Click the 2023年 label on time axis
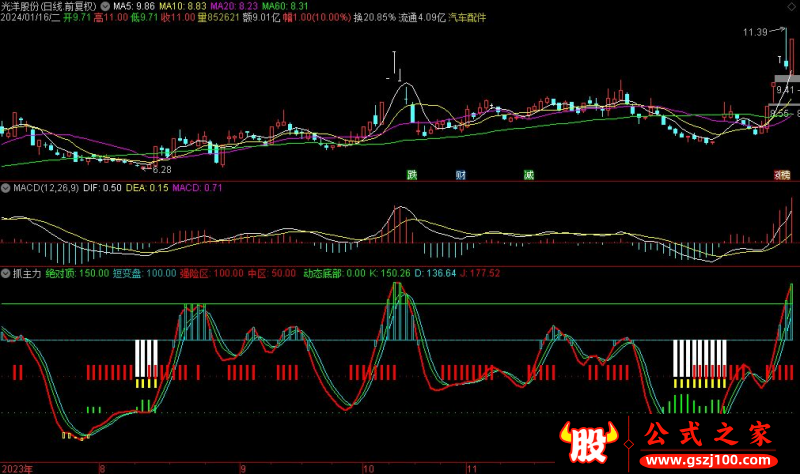The height and width of the screenshot is (474, 800). [17, 467]
